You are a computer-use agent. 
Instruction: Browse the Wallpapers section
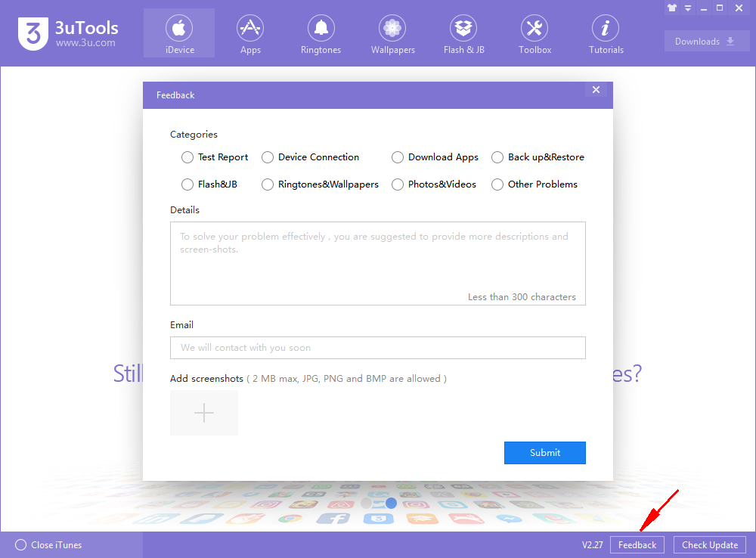[392, 33]
